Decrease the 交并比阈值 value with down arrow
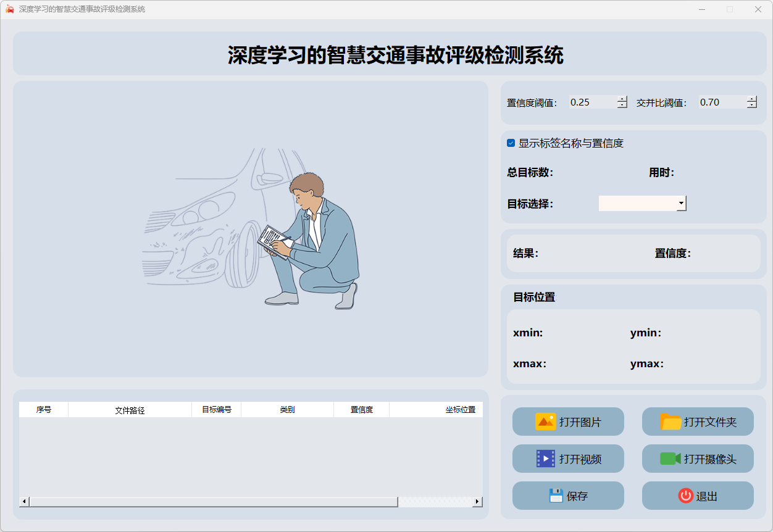This screenshot has width=773, height=532. [751, 106]
